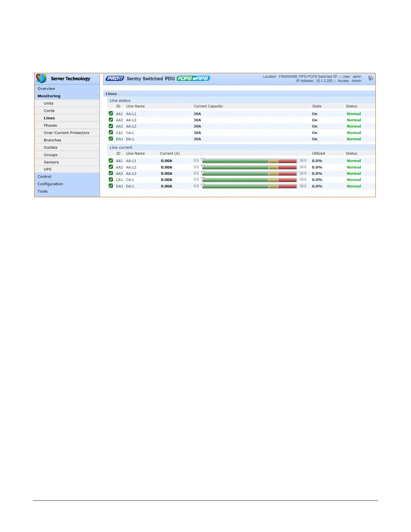The height and width of the screenshot is (532, 411).
Task: Click CA1 green check in Line current
Action: pos(111,179)
